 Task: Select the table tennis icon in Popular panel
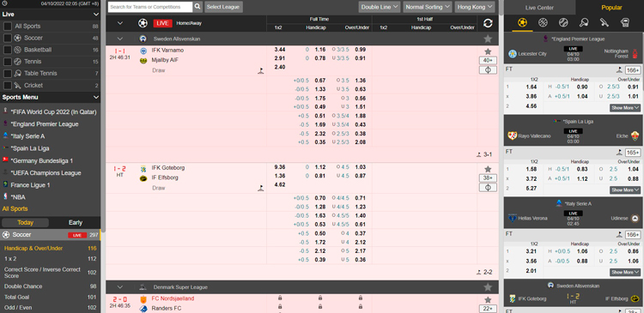pos(584,22)
